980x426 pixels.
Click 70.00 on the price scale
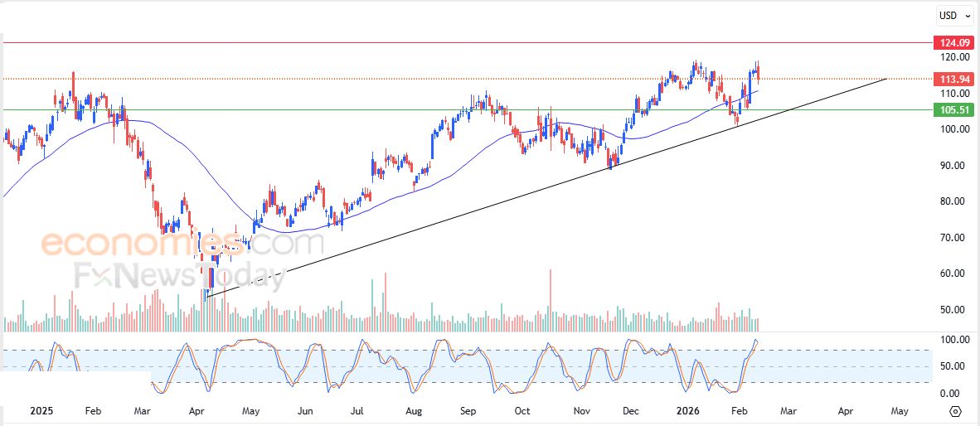pyautogui.click(x=954, y=238)
